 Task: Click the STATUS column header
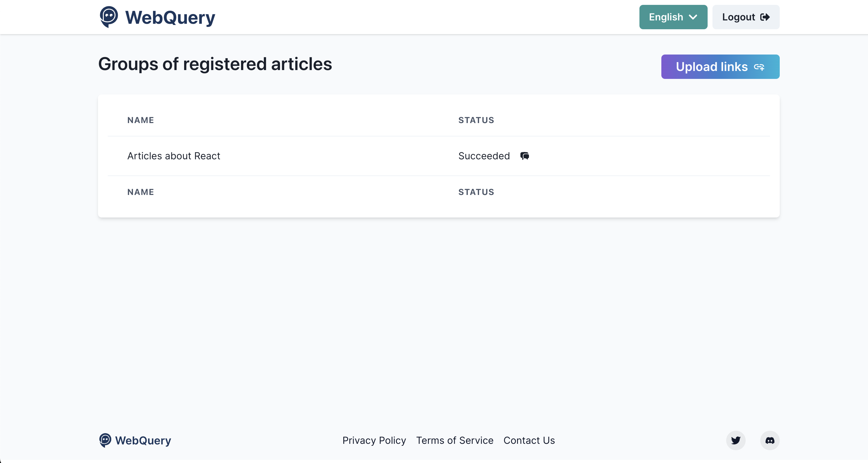pyautogui.click(x=476, y=120)
